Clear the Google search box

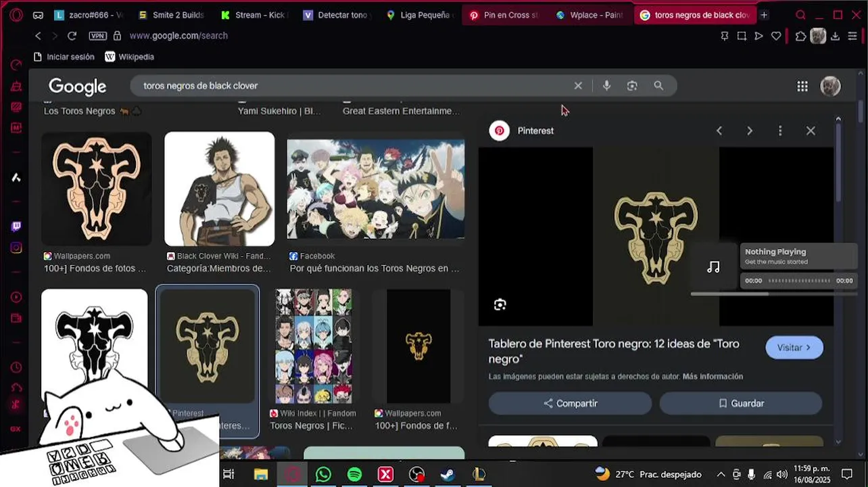[578, 86]
